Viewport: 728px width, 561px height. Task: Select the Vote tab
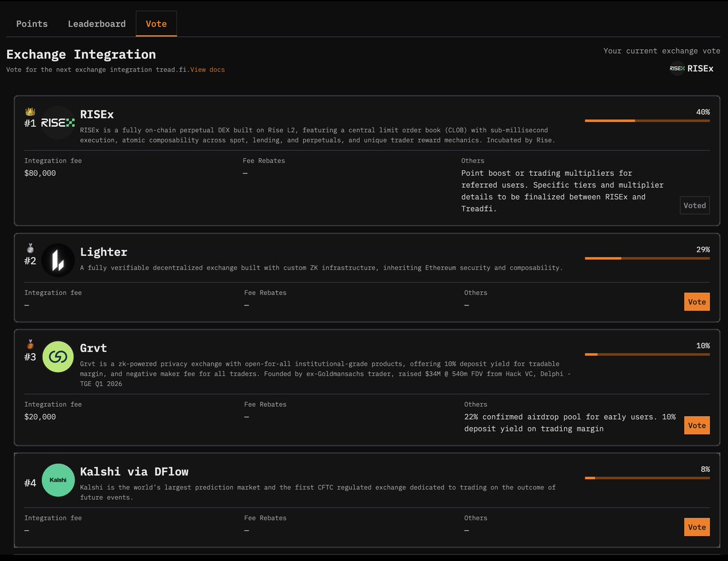pyautogui.click(x=157, y=24)
